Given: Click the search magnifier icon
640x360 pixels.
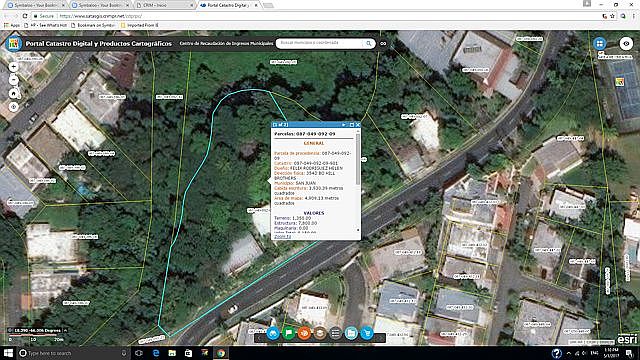Looking at the screenshot, I should pos(369,43).
